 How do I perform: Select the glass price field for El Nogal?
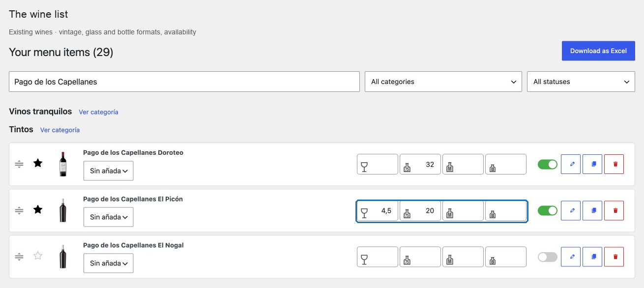(378, 257)
